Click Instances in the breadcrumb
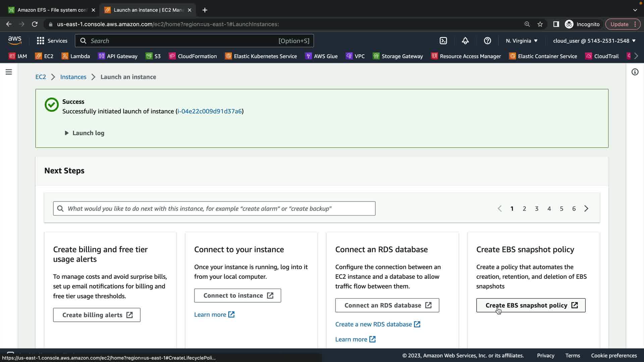The image size is (644, 362). (x=73, y=77)
